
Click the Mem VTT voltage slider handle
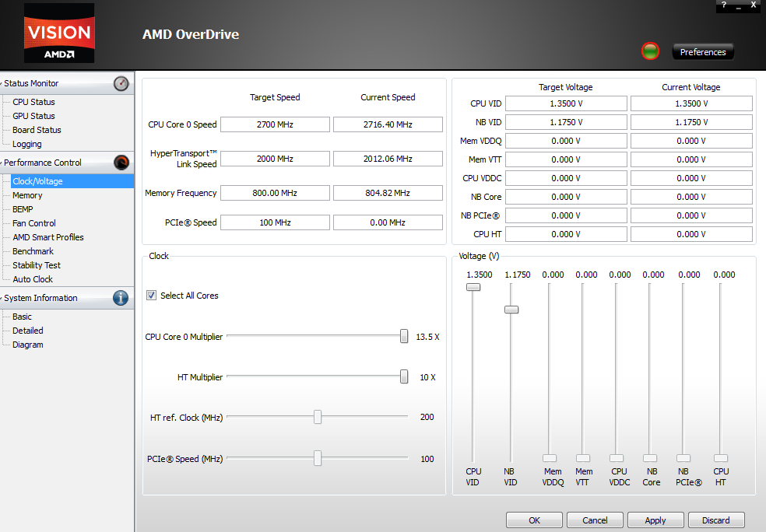tap(583, 458)
